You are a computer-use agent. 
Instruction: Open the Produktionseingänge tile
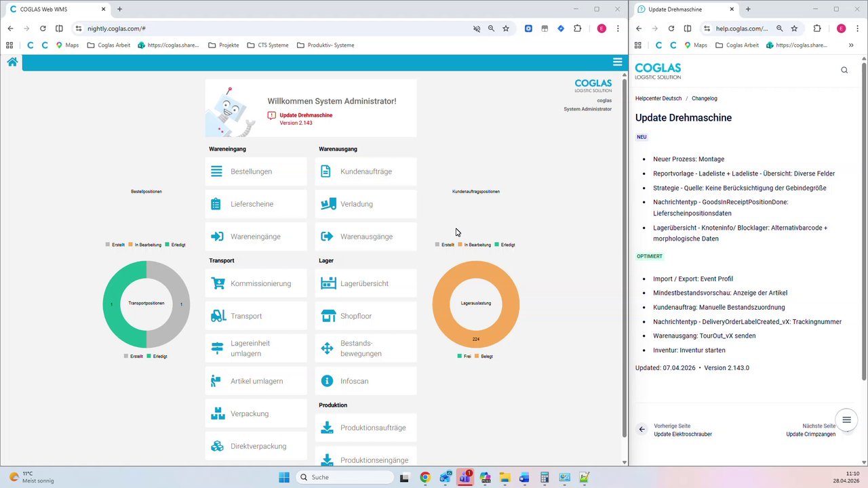(x=366, y=457)
